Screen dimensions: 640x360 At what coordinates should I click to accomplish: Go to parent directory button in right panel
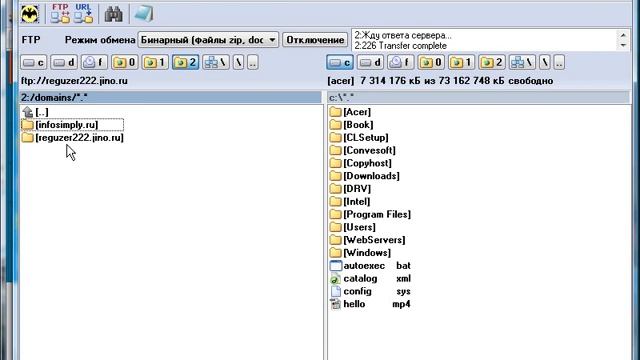coord(559,62)
